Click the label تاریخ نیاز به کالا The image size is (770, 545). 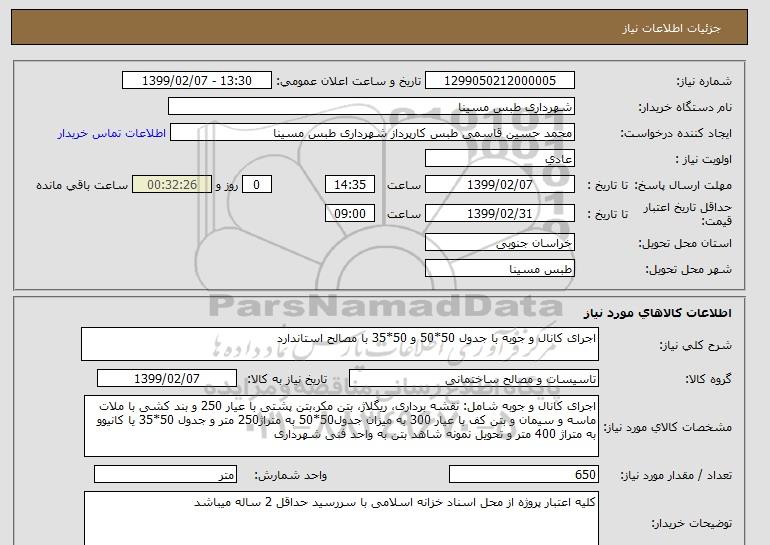[287, 379]
